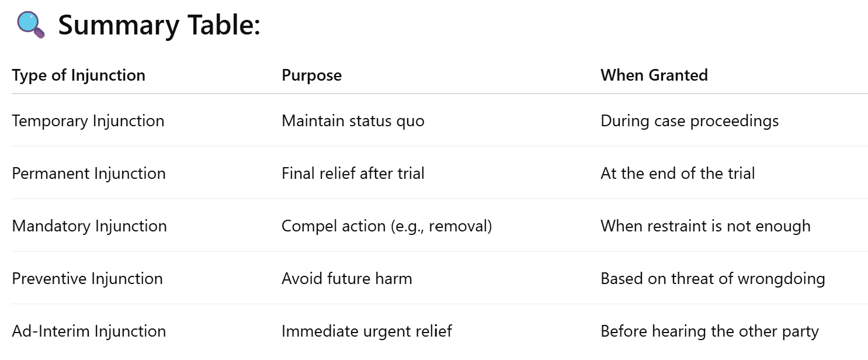Click the Before hearing the other party cell
The image size is (868, 360).
710,331
